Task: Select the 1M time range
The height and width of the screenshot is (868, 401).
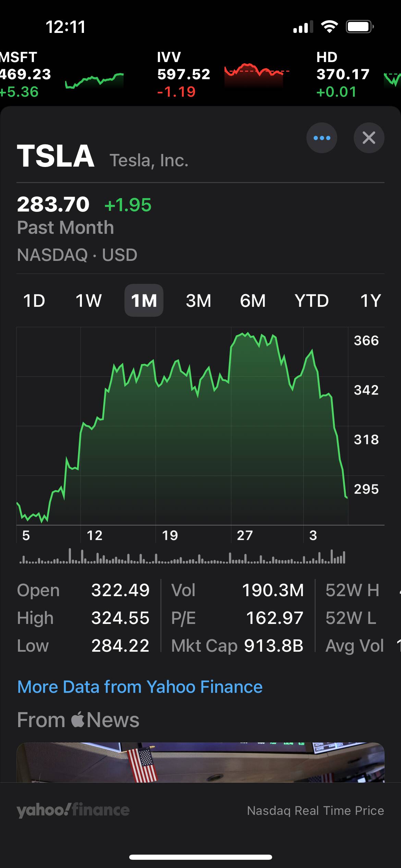Action: click(x=144, y=301)
